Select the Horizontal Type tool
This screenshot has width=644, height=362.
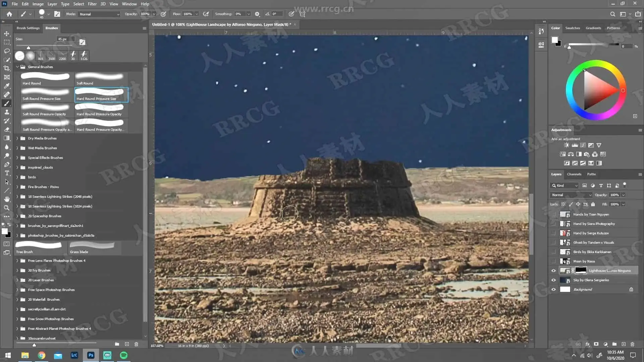coord(7,173)
